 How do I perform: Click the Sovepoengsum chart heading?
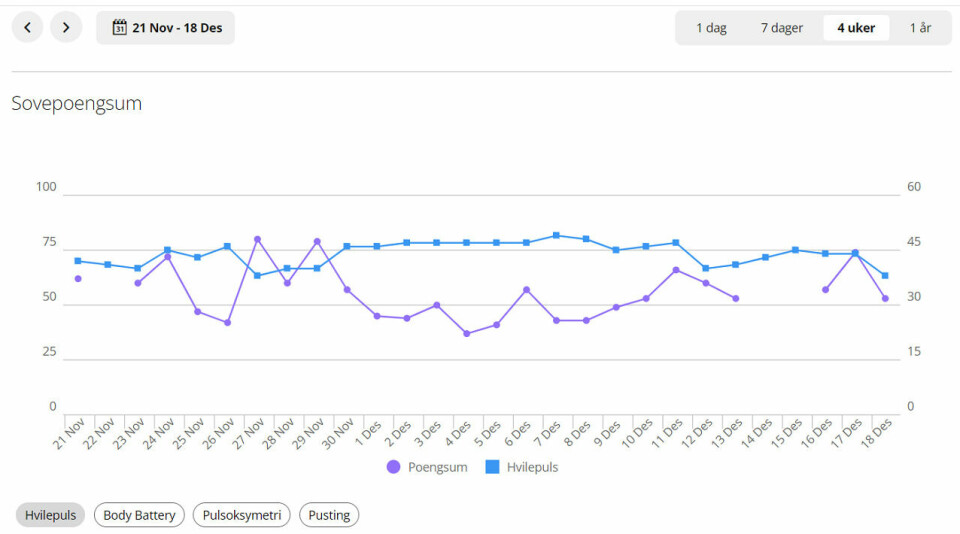[x=76, y=103]
